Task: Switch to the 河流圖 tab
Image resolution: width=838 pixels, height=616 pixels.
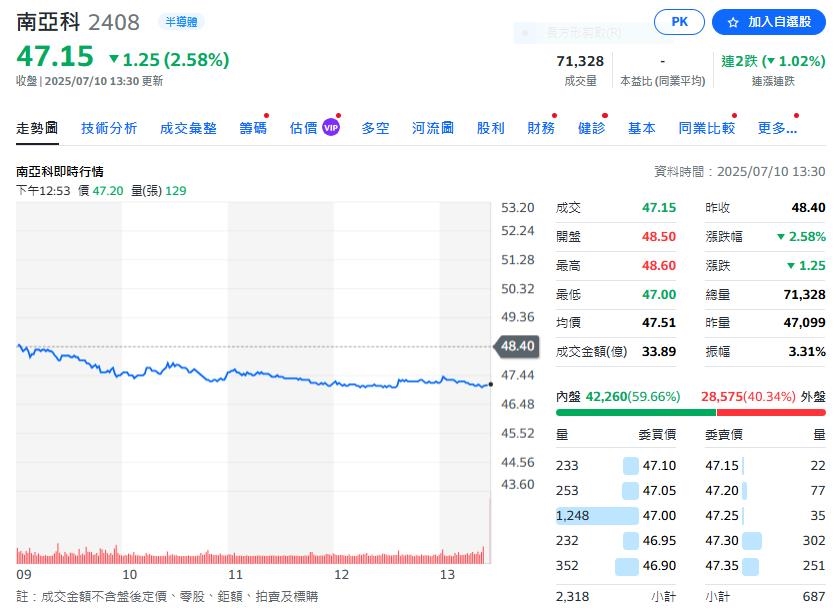Action: point(431,127)
